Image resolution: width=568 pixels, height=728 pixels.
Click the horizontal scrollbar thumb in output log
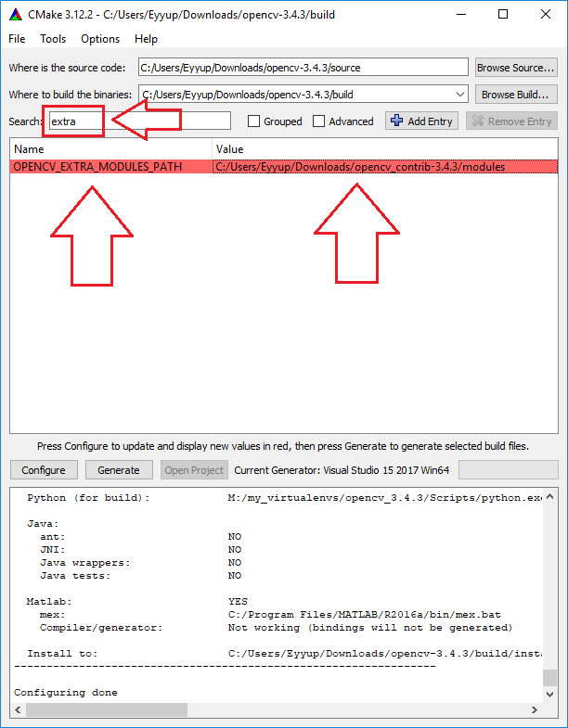(107, 709)
